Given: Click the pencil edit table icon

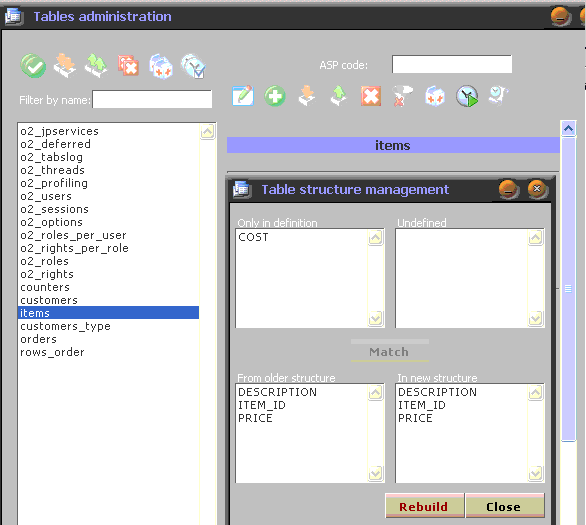Looking at the screenshot, I should click(x=243, y=96).
